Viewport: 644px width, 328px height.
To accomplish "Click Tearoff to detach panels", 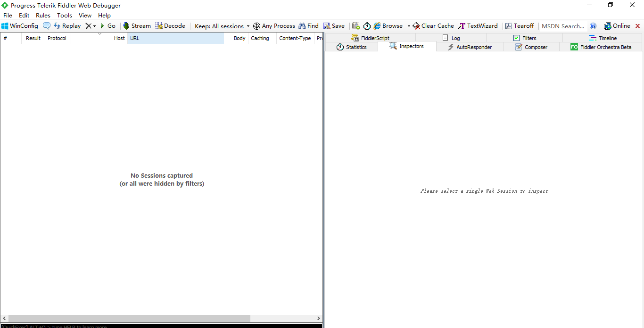I will coord(520,26).
